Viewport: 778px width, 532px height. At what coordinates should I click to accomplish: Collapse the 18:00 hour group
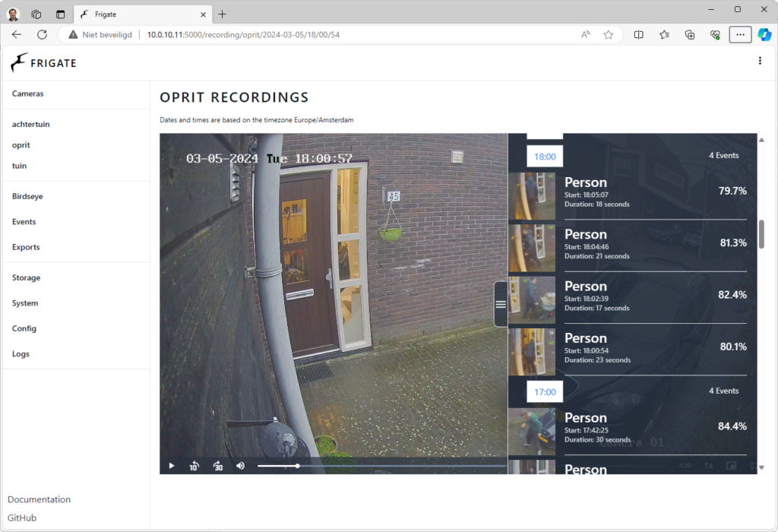point(545,157)
